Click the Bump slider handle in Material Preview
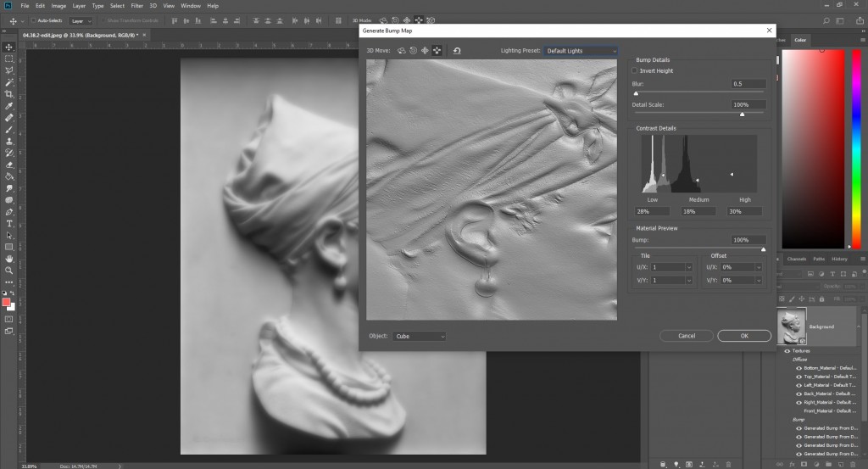This screenshot has width=868, height=469. pyautogui.click(x=764, y=249)
